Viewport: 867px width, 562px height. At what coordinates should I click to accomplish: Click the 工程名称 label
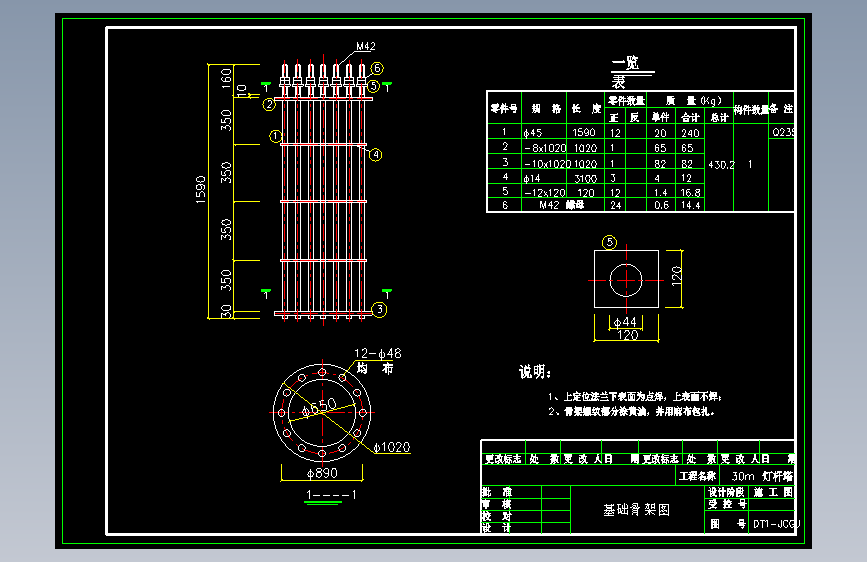(697, 476)
